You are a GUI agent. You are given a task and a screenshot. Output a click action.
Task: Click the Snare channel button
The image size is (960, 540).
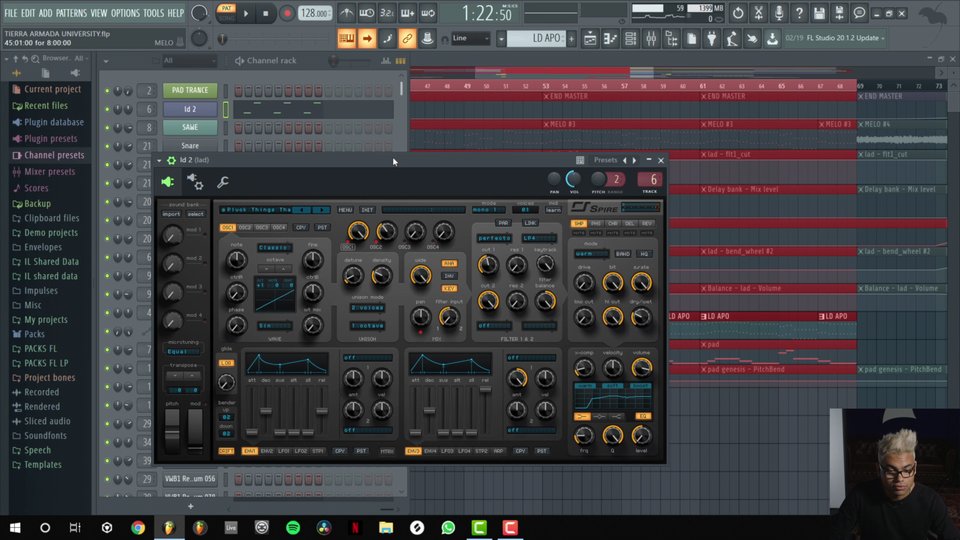click(190, 146)
